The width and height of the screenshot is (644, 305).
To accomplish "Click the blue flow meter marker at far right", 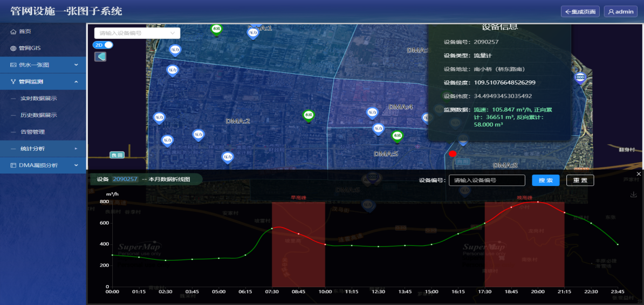I will click(580, 78).
